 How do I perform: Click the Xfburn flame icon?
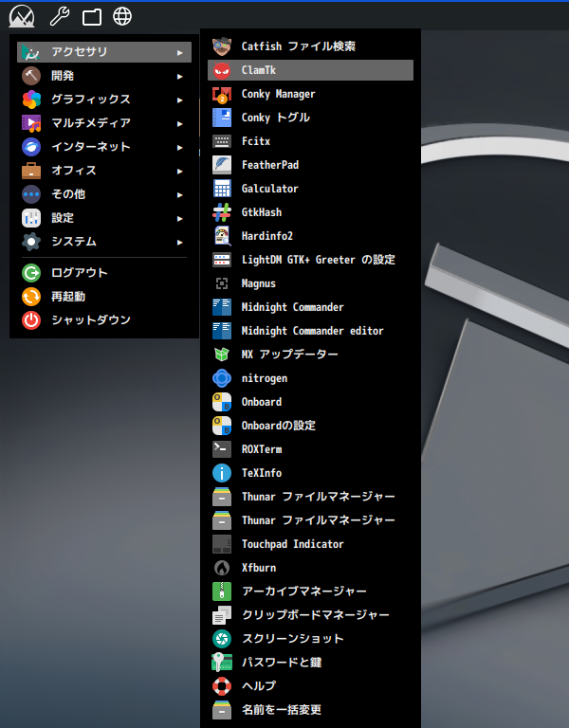pos(222,568)
